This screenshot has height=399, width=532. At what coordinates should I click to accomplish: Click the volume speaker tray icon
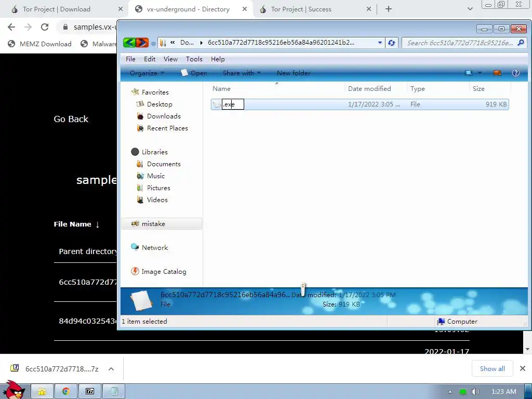coord(475,392)
